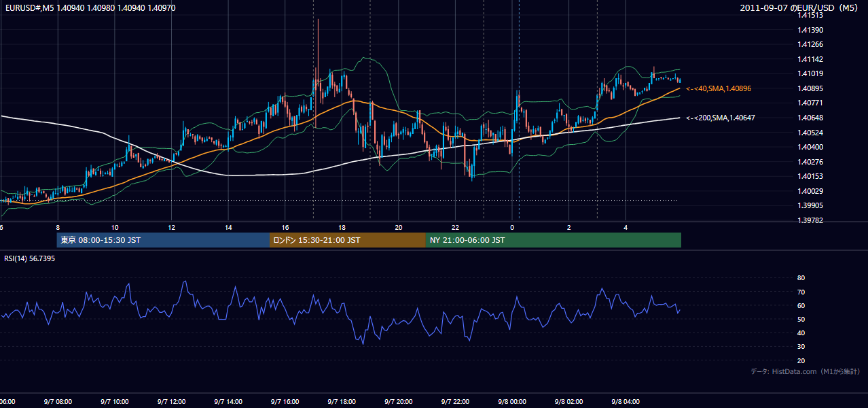
Task: Click the 9/7 12:00 time axis label
Action: [x=171, y=402]
